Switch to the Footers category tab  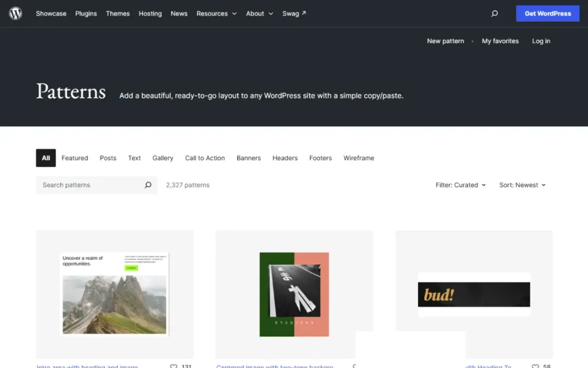pyautogui.click(x=320, y=158)
